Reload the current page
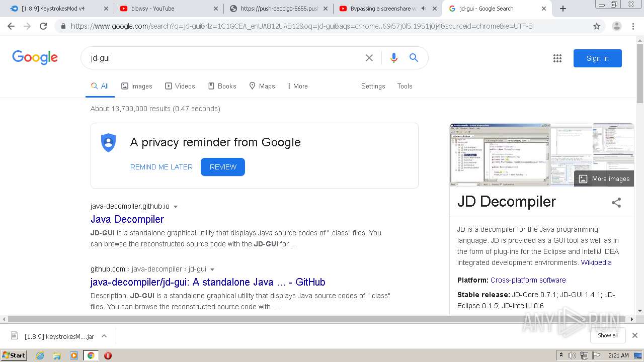 pyautogui.click(x=43, y=26)
